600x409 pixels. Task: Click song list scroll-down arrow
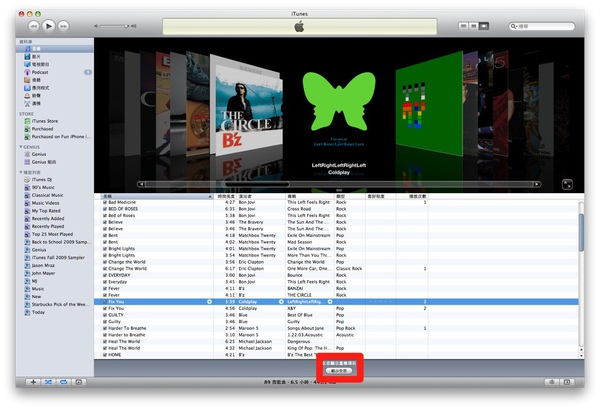[582, 355]
